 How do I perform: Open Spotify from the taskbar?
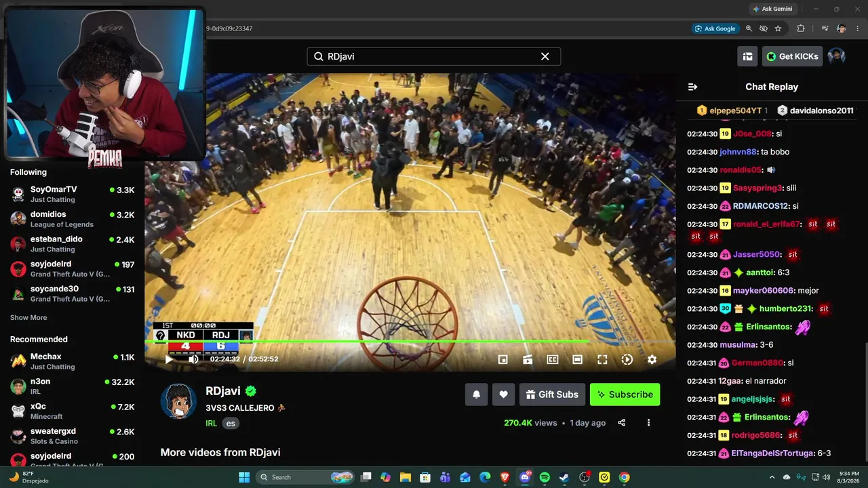545,477
